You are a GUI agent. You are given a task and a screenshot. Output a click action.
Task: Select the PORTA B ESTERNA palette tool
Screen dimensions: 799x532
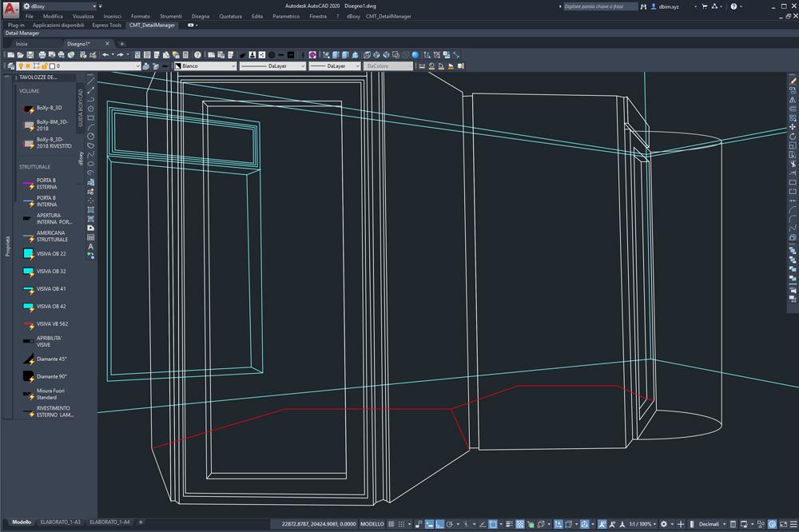(x=46, y=184)
